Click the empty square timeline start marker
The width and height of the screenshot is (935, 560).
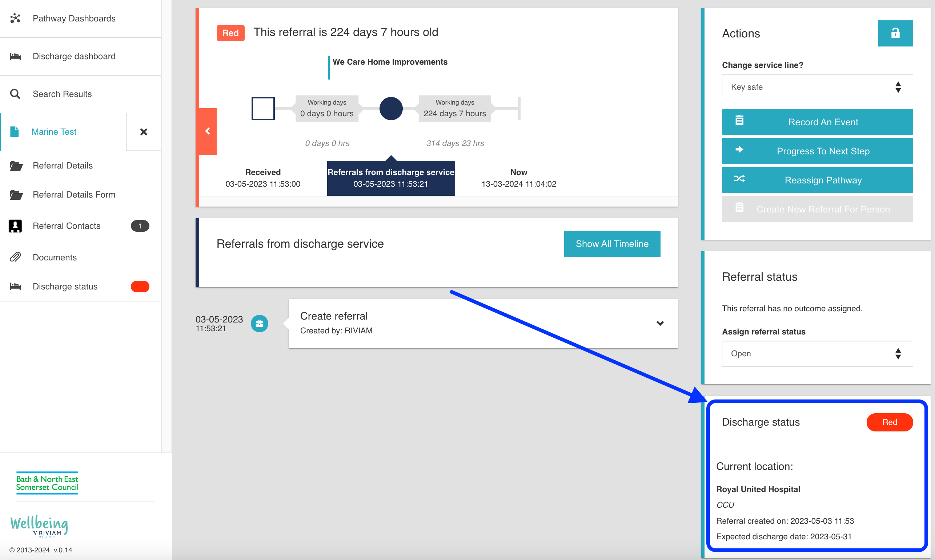pos(263,109)
